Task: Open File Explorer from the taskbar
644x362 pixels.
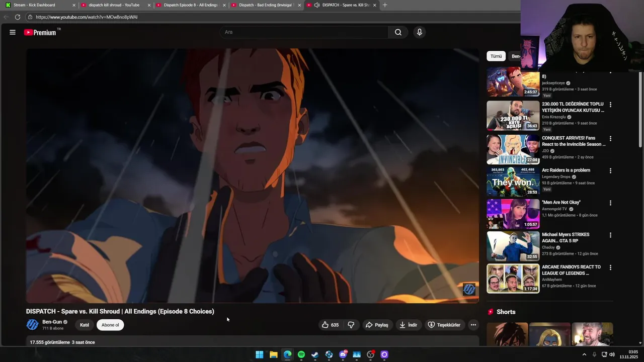Action: (x=273, y=354)
